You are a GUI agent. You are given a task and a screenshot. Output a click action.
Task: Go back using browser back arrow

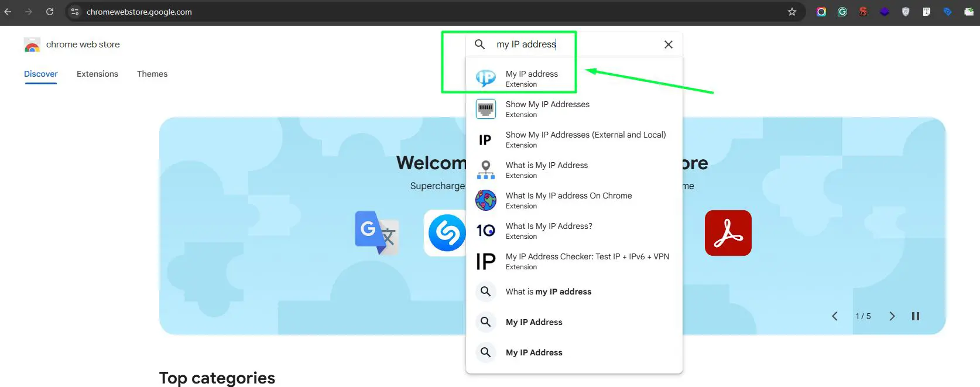click(8, 12)
